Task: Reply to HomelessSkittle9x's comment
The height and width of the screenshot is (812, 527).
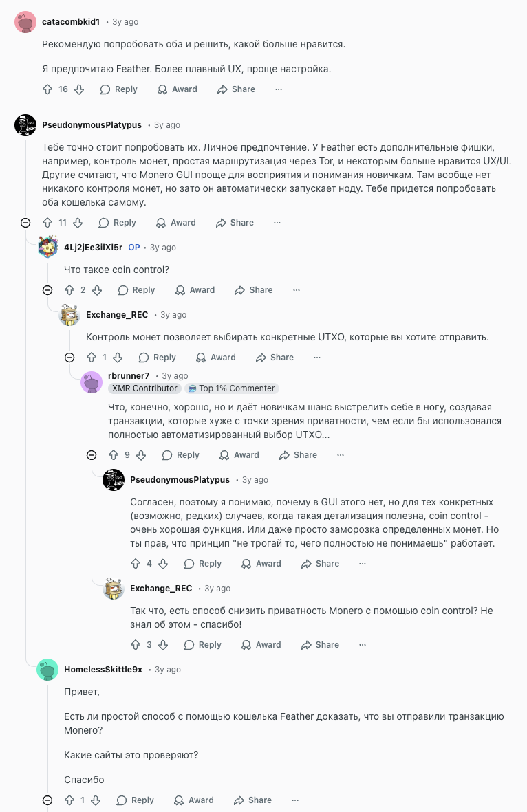Action: pyautogui.click(x=135, y=800)
